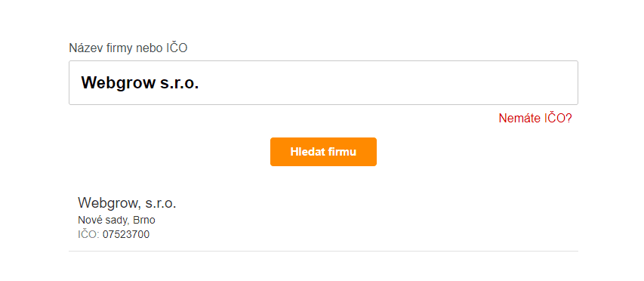Focus the text box containing 'Webgrow s.r.o.'
This screenshot has height=281, width=644.
coord(323,82)
